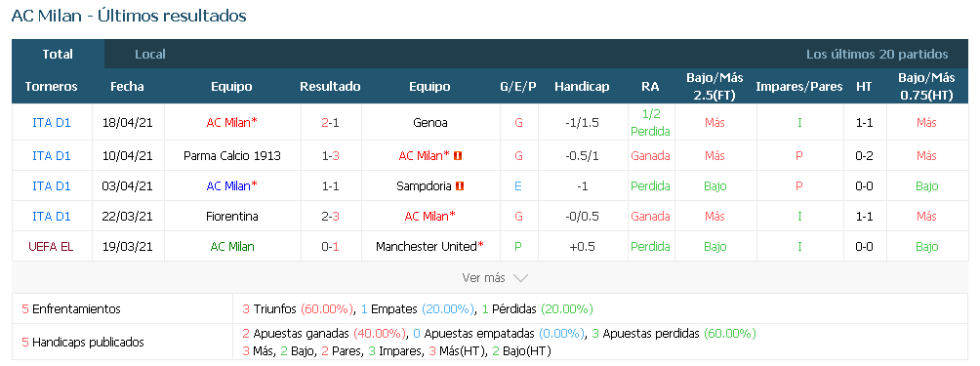Expand more results with Ver más

pyautogui.click(x=496, y=278)
